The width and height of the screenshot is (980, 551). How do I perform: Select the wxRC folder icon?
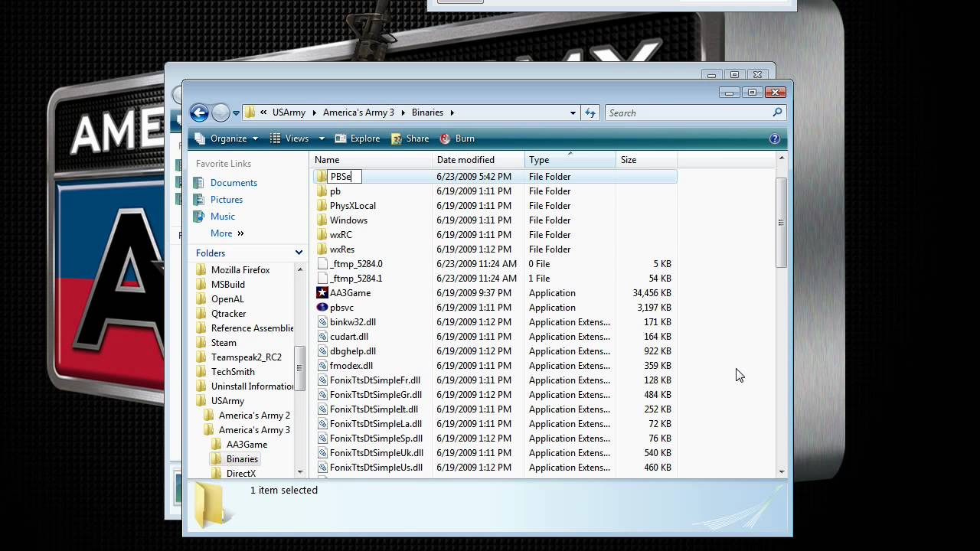pyautogui.click(x=322, y=235)
